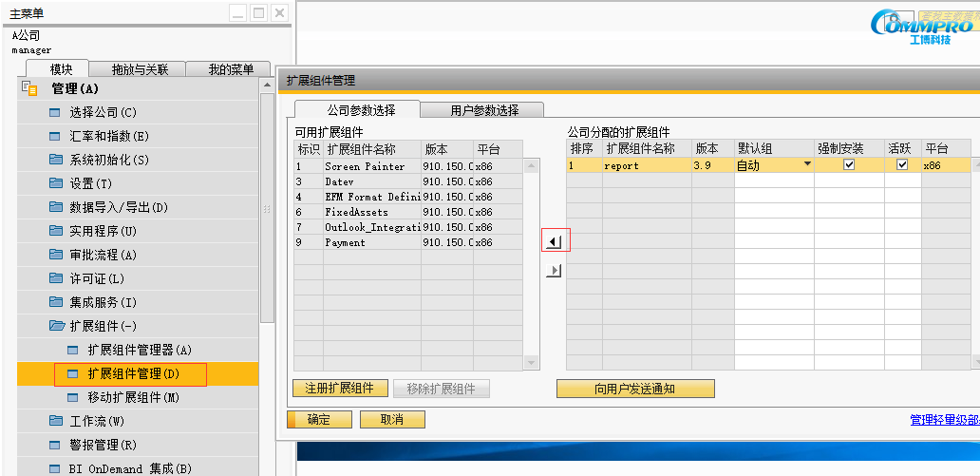Click 注册扩展组件 button

tap(339, 388)
